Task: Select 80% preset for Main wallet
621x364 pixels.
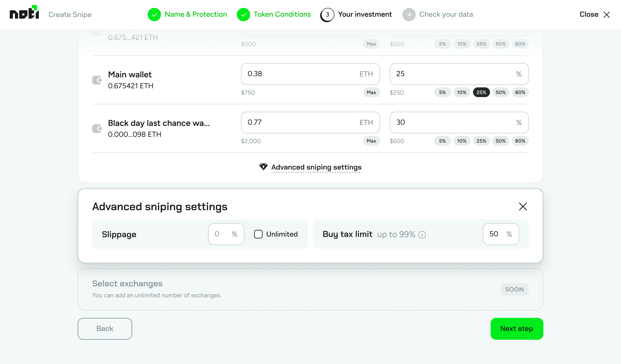Action: [520, 92]
